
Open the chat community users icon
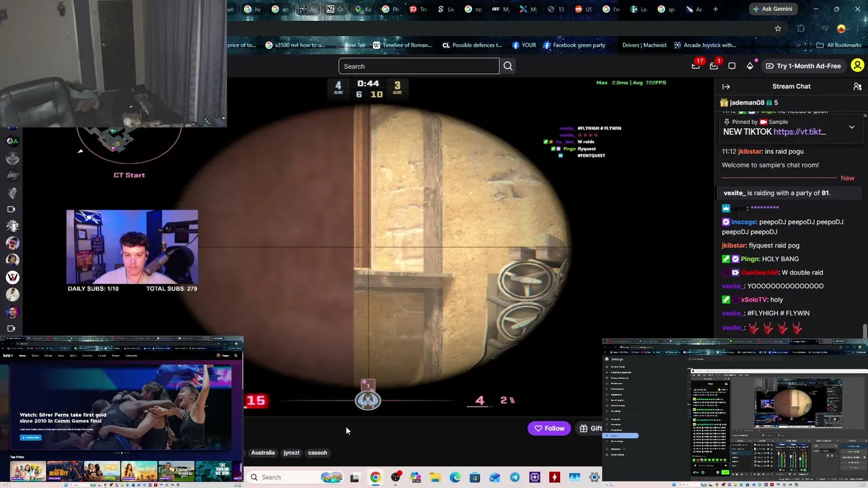point(857,87)
